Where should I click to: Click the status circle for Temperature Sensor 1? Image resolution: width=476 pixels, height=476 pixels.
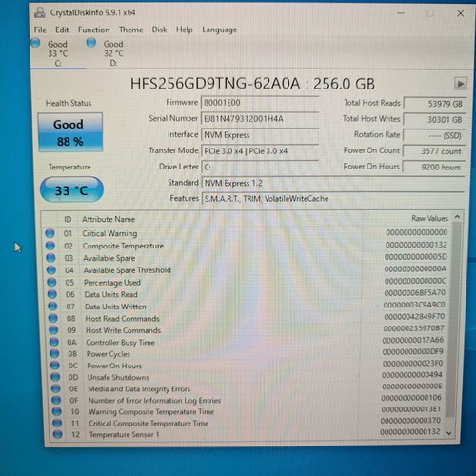tap(58, 434)
